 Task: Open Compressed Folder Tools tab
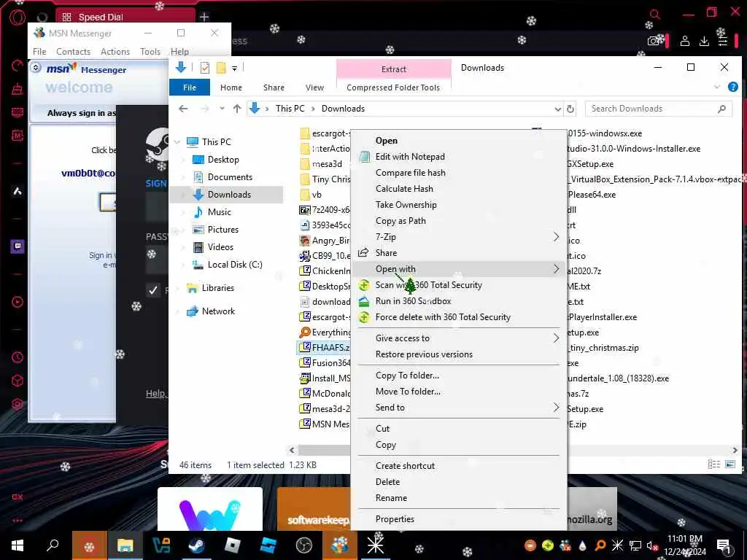[x=393, y=87]
